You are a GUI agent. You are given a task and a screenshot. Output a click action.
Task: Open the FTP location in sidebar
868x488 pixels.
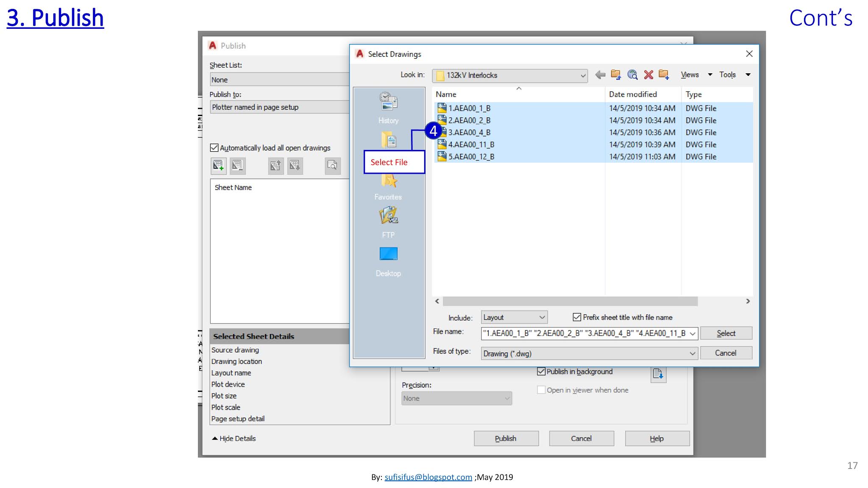(x=388, y=222)
